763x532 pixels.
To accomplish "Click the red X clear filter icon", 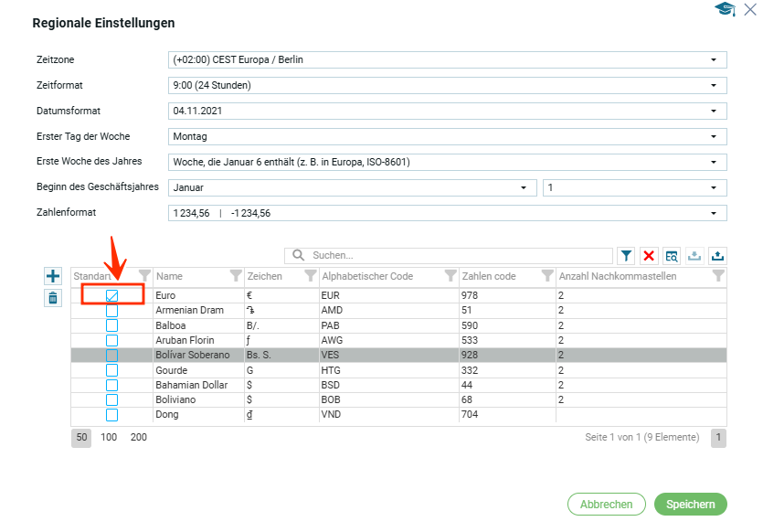I will click(649, 256).
